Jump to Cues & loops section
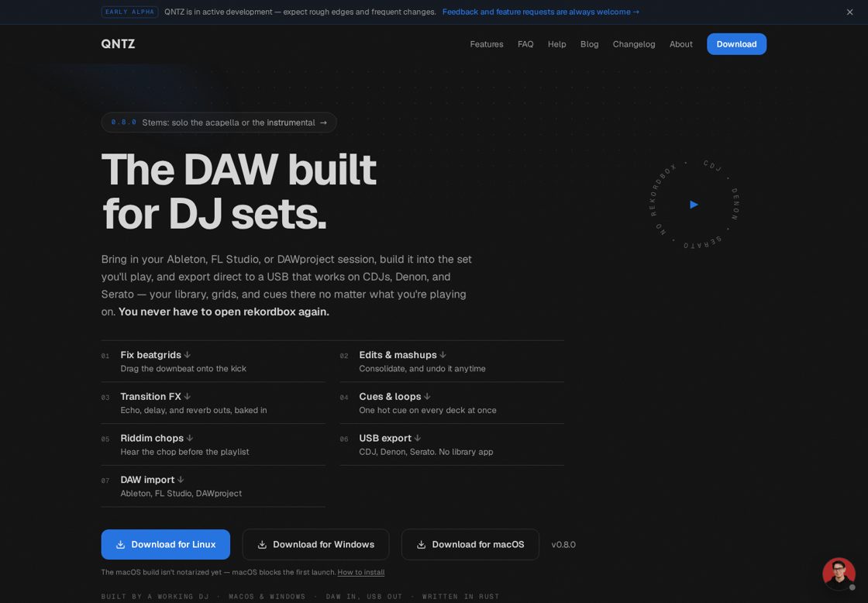Image resolution: width=868 pixels, height=603 pixels. [x=452, y=403]
